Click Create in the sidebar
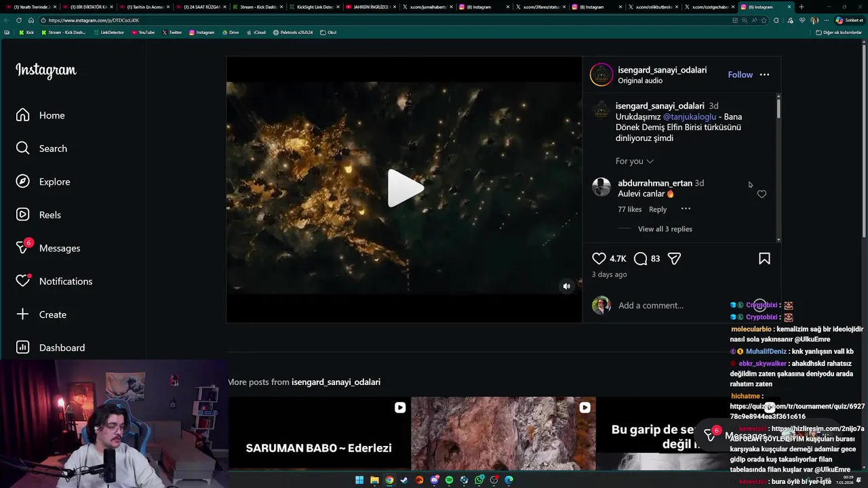Screen dimensions: 868x488 41,314
